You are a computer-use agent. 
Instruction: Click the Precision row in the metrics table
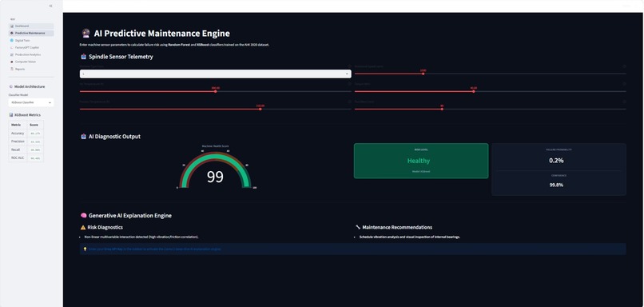(x=26, y=142)
